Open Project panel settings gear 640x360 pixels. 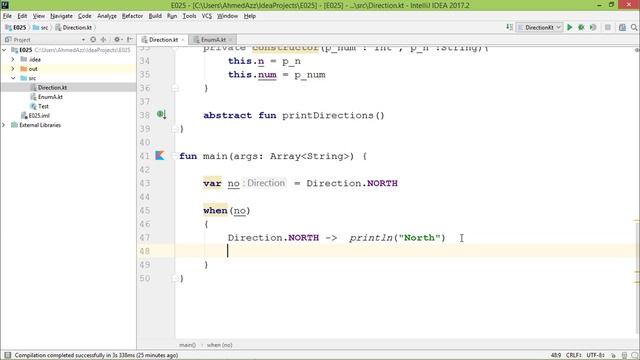tap(117, 40)
